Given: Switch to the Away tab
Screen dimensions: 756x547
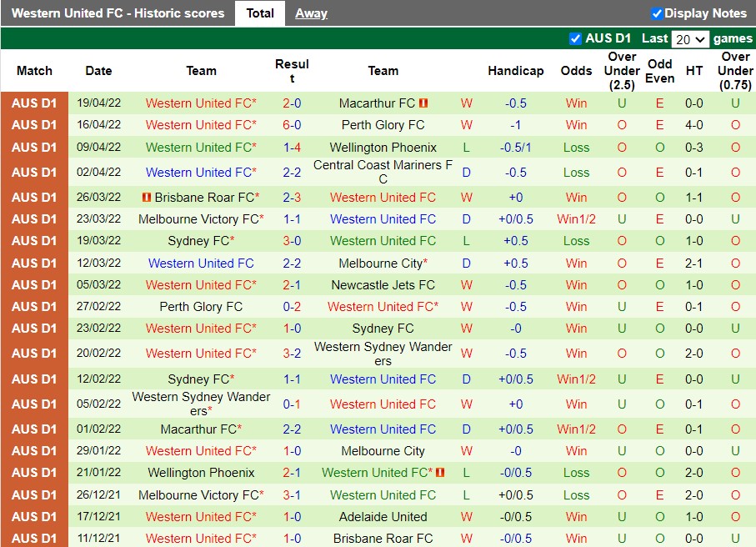Looking at the screenshot, I should [311, 13].
